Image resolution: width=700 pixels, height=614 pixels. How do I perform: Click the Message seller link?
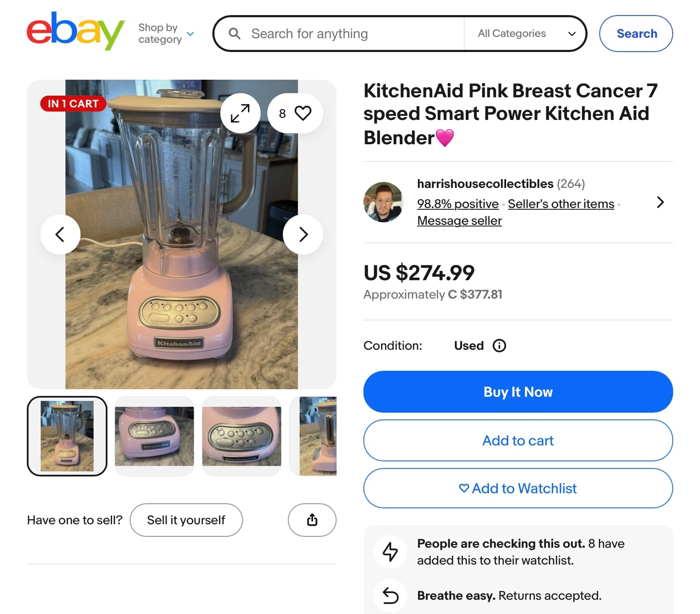tap(459, 221)
